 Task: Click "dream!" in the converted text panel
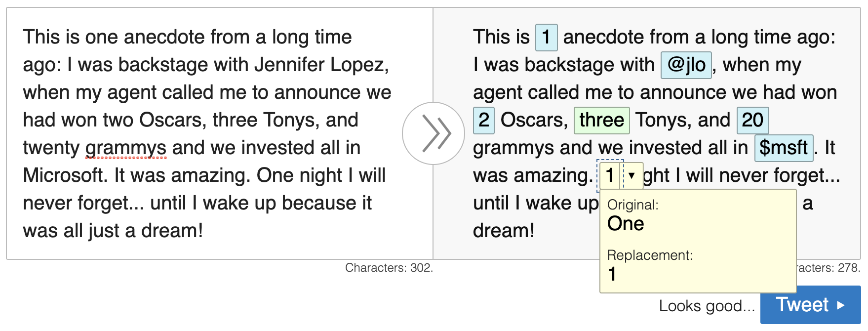point(503,231)
